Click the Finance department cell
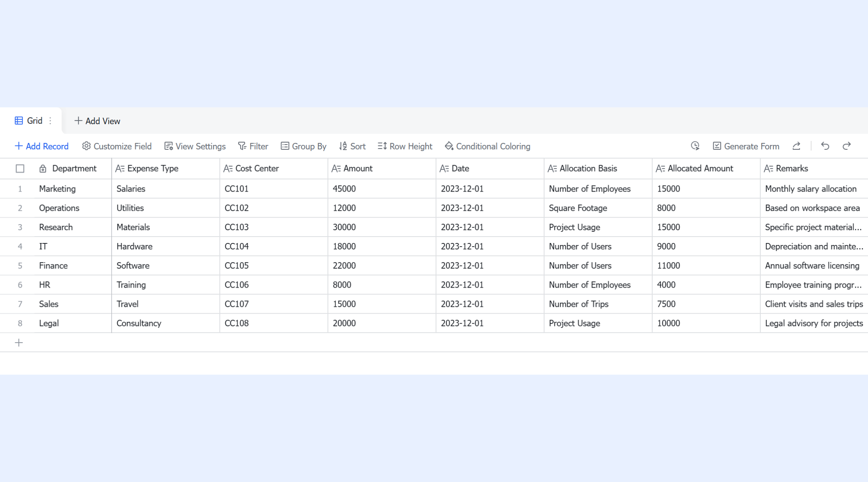Image resolution: width=868 pixels, height=482 pixels. tap(73, 266)
